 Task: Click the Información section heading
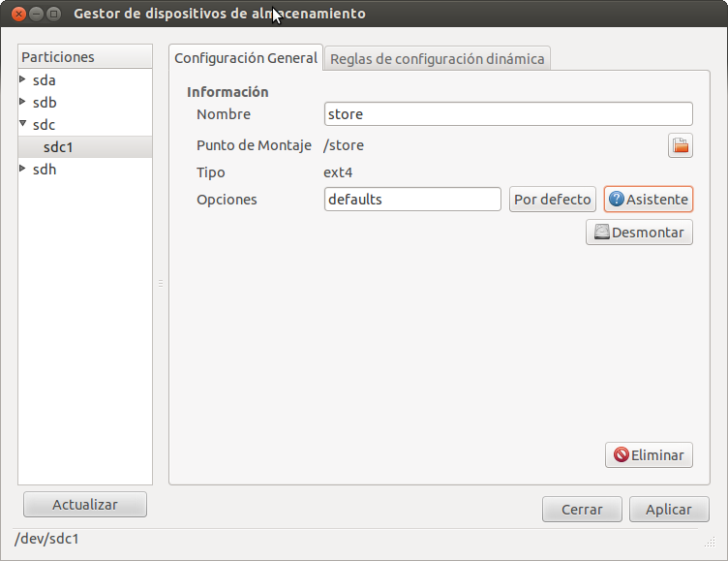227,92
